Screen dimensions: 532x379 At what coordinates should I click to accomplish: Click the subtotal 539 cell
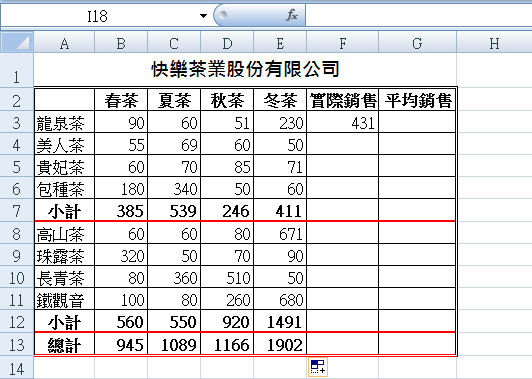pyautogui.click(x=174, y=210)
